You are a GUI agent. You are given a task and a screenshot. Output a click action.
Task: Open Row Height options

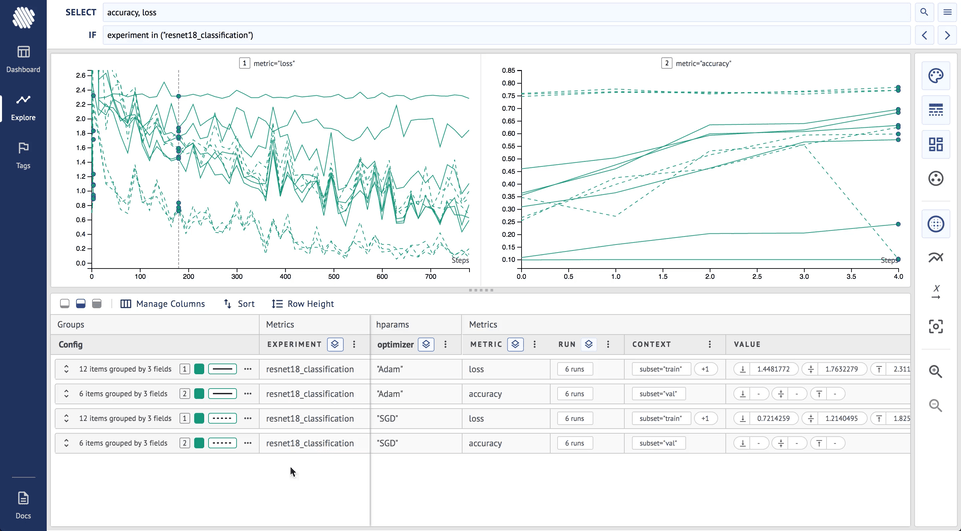[x=303, y=304]
